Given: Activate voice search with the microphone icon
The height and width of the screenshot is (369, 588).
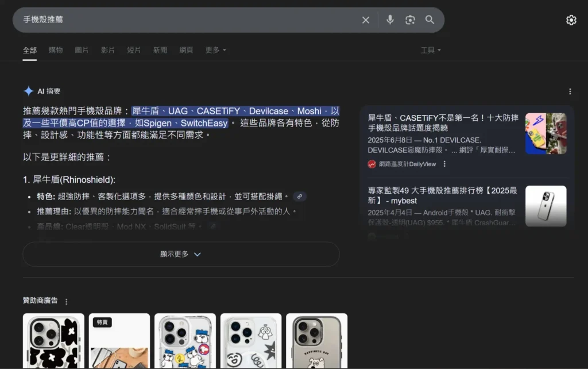Looking at the screenshot, I should pyautogui.click(x=390, y=20).
